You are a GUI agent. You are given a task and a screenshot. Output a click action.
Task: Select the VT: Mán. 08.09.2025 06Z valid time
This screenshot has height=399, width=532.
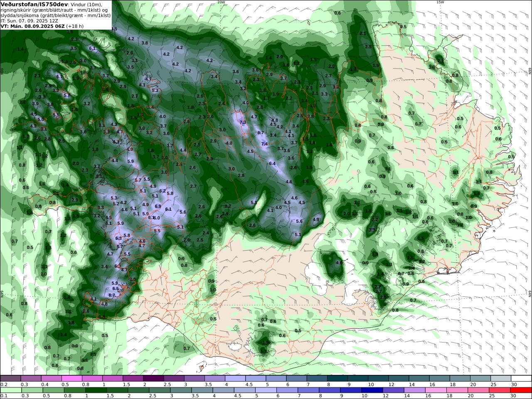point(33,26)
